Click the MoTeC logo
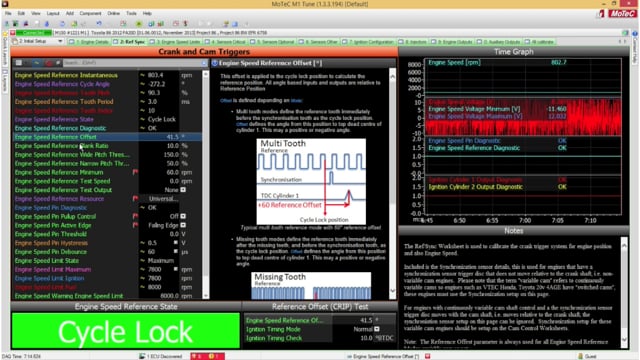Image resolution: width=640 pixels, height=360 pixels. pos(622,13)
